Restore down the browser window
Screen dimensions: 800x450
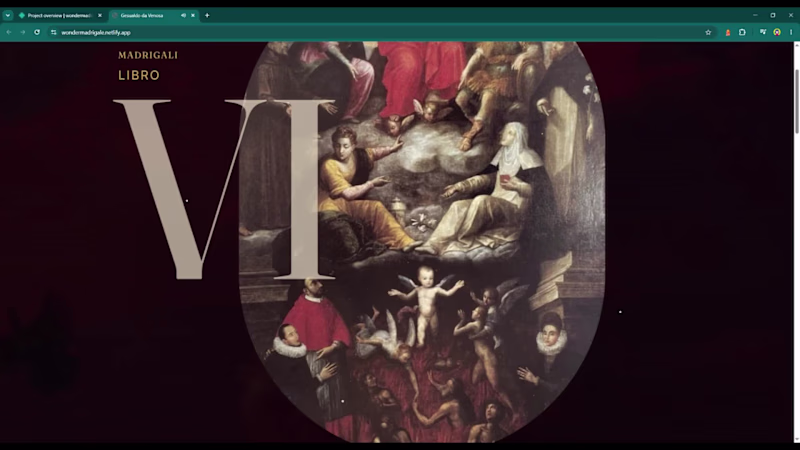773,15
